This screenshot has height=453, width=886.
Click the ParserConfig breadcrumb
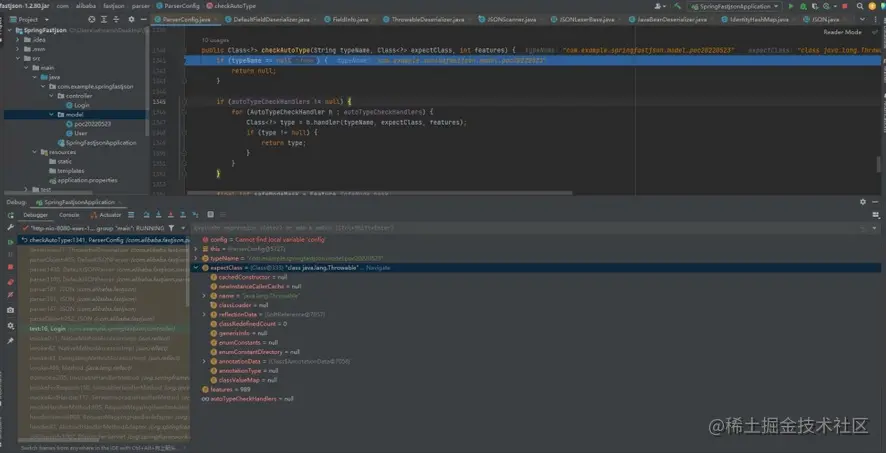click(176, 6)
